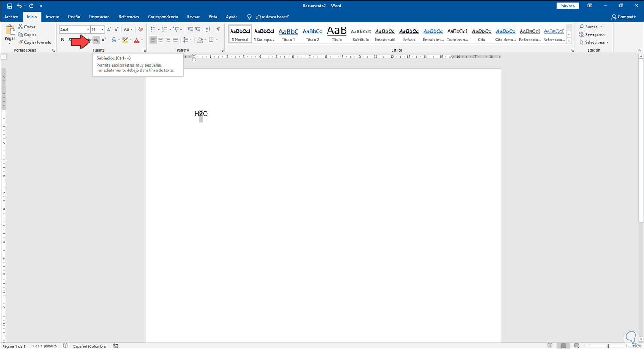This screenshot has height=349, width=644.
Task: Click the Inic. ses. sign-in button
Action: pos(568,6)
